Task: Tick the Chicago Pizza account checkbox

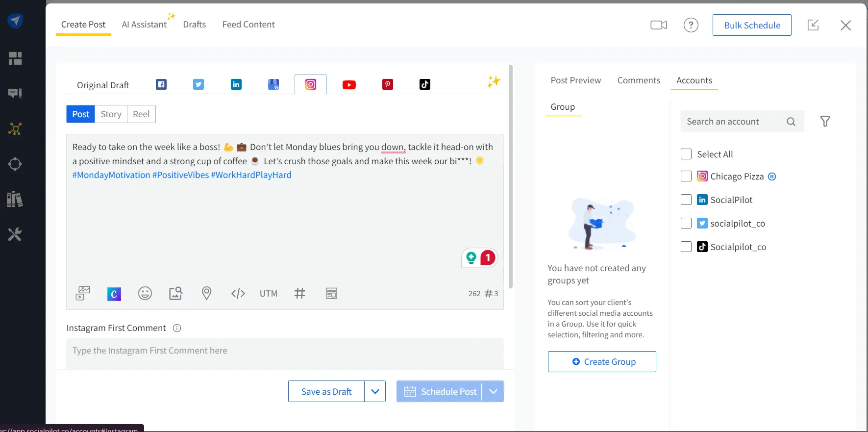Action: [x=686, y=176]
